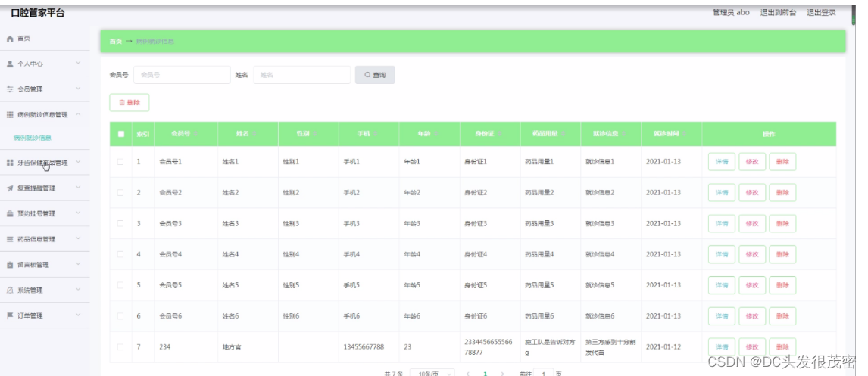Click the grid icon of 病例就诊信息管理

(9, 114)
